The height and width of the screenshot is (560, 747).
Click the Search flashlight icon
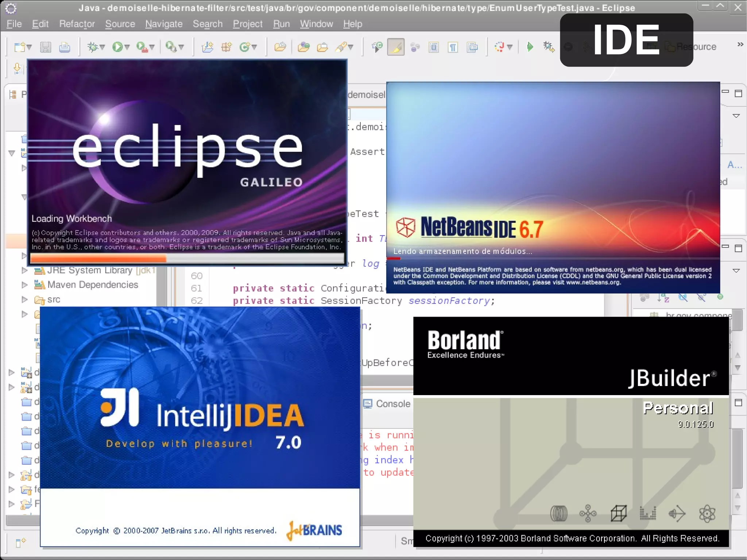(x=341, y=47)
